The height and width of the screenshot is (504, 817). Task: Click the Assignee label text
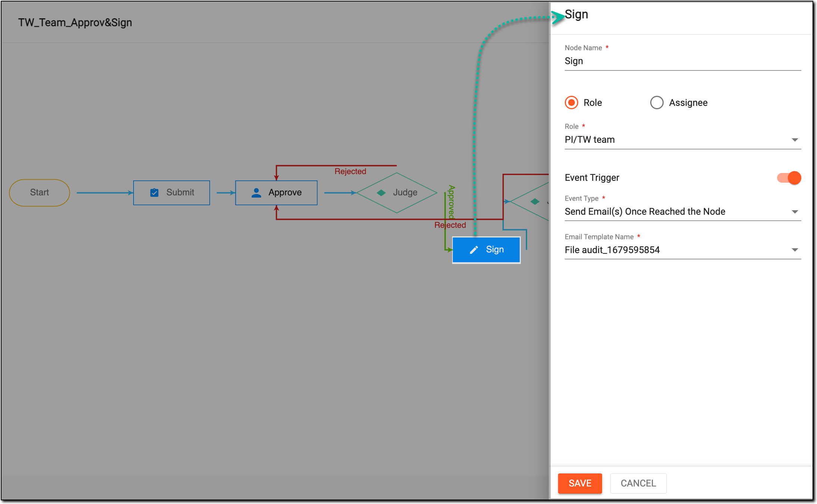(688, 103)
